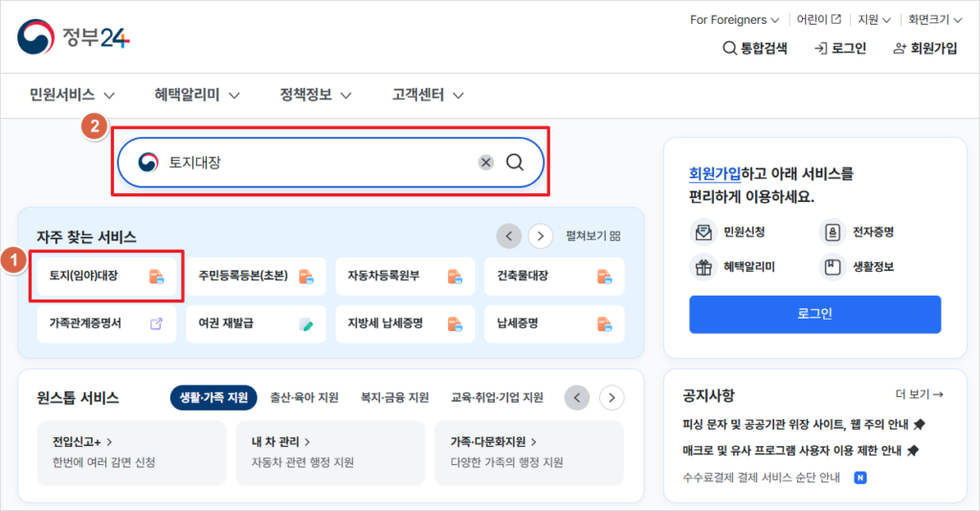Select 토지(임야)대장 service
This screenshot has height=511, width=980.
[106, 277]
